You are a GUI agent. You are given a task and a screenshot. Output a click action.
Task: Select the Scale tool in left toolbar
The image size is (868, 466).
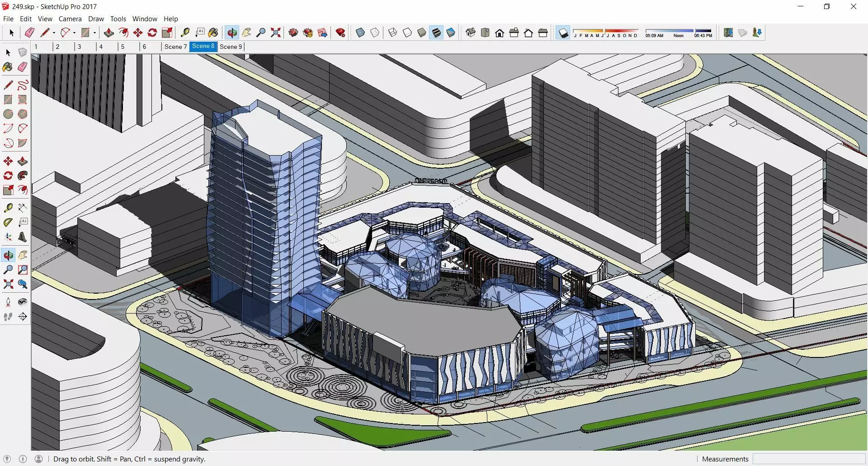point(8,190)
